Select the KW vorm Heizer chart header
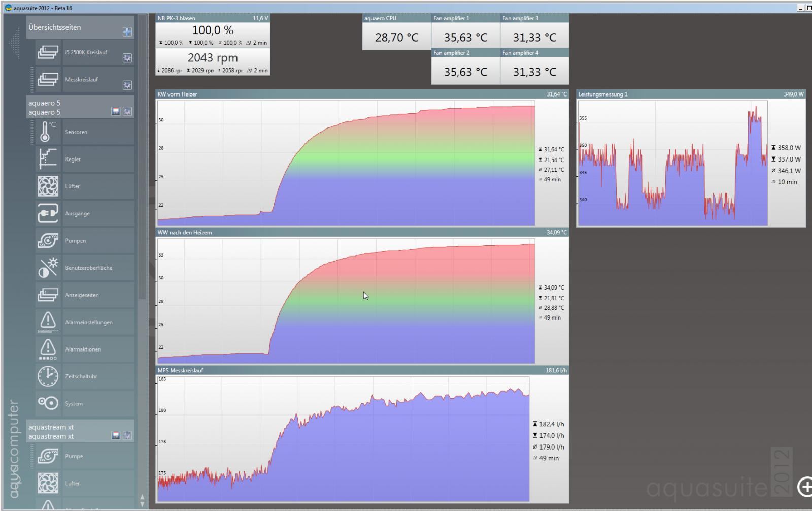Viewport: 812px width, 511px height. (x=362, y=94)
